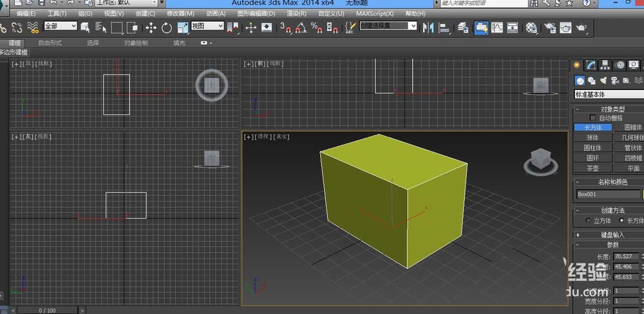The height and width of the screenshot is (314, 644).
Task: Choose the 长方体 radio option
Action: pos(622,221)
